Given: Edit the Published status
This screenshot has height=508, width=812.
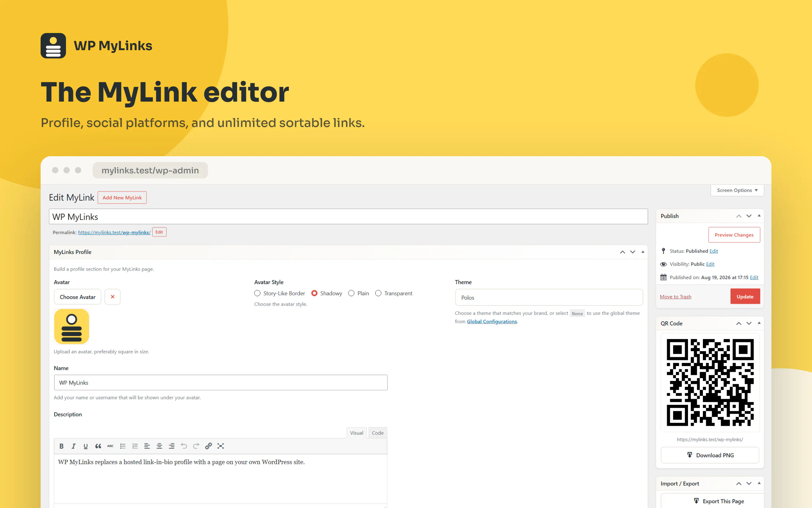Looking at the screenshot, I should click(714, 251).
